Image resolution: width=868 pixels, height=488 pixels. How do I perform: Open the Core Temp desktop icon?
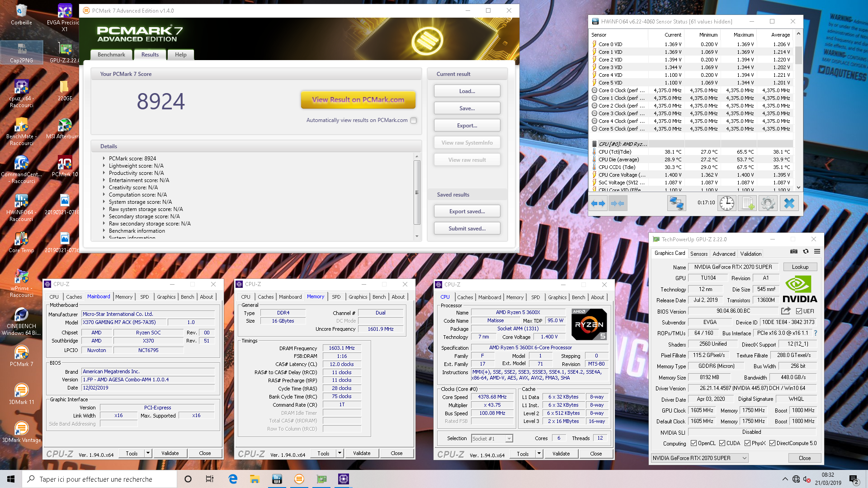pyautogui.click(x=21, y=242)
